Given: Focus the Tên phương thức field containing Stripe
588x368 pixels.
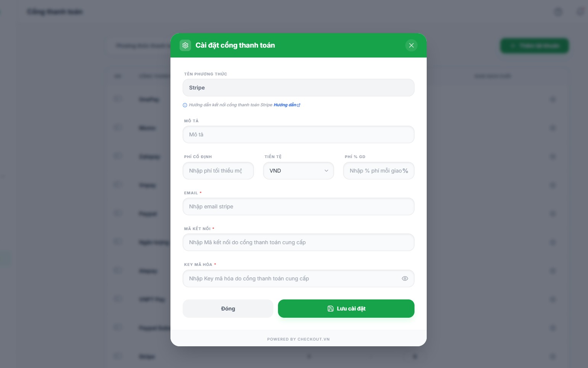Looking at the screenshot, I should [x=299, y=88].
